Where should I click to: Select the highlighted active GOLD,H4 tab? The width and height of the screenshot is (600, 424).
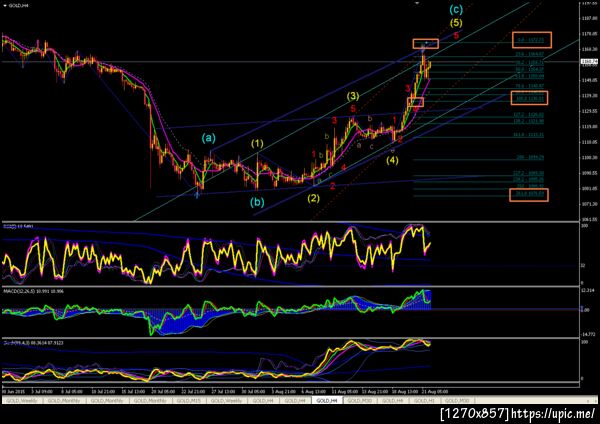click(x=327, y=400)
